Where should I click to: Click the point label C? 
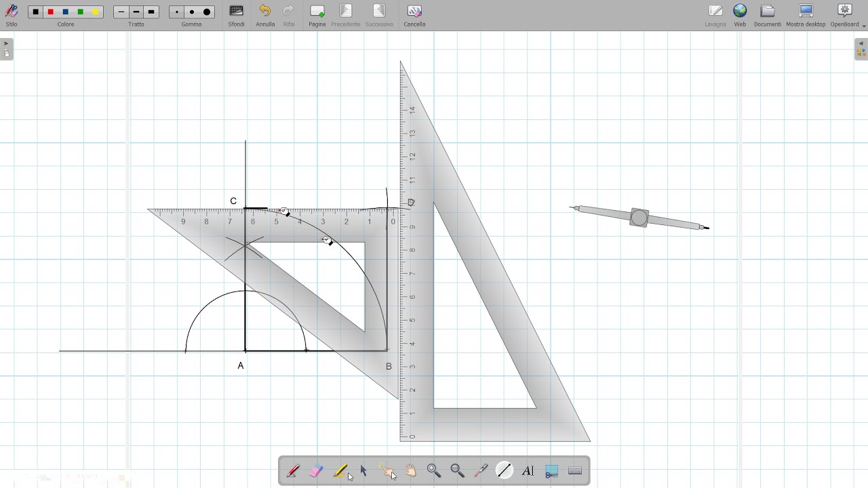pyautogui.click(x=233, y=201)
